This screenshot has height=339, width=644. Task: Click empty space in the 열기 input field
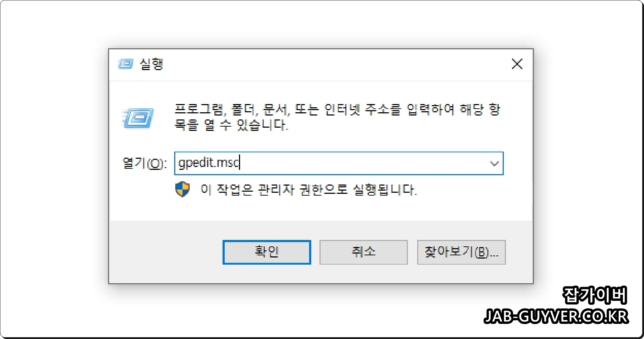361,164
